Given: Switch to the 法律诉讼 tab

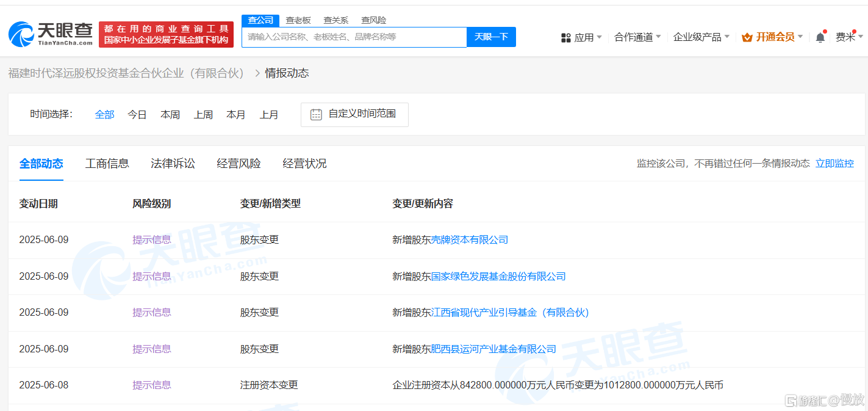Looking at the screenshot, I should click(173, 163).
